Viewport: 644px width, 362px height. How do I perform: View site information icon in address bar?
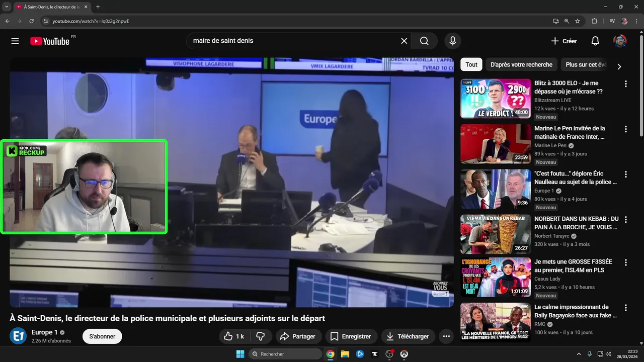pyautogui.click(x=46, y=21)
